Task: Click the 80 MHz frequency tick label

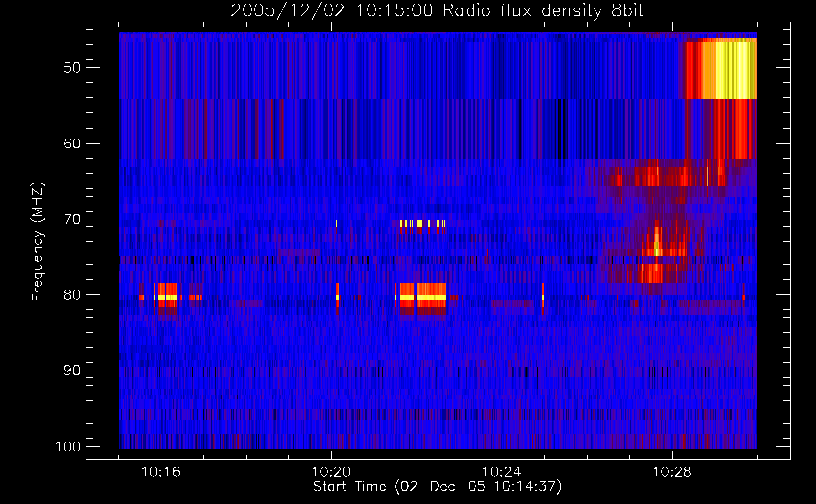Action: tap(72, 295)
